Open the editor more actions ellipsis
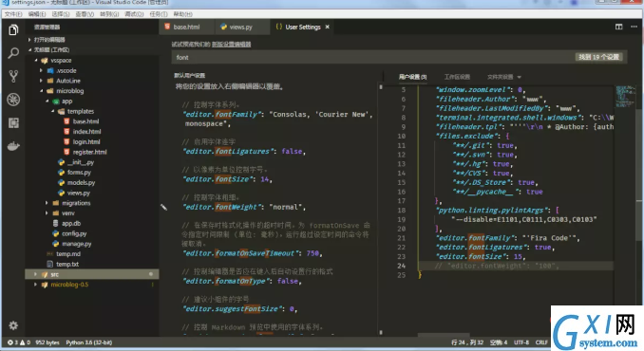 coord(634,27)
